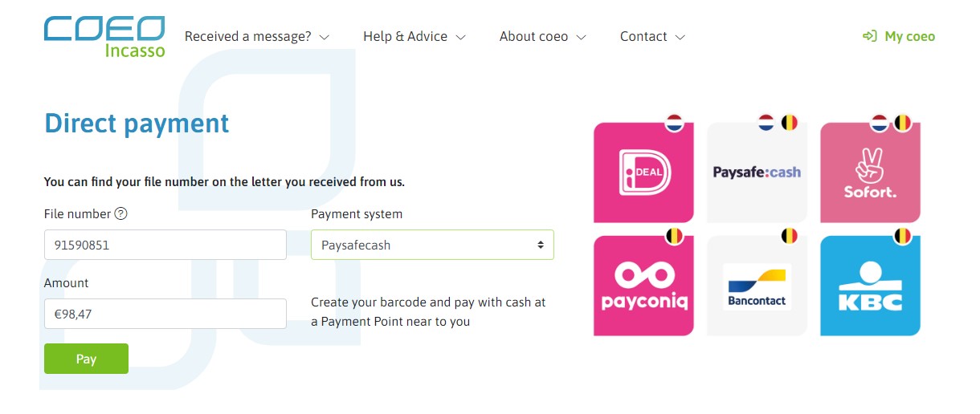Click the My coeo login icon
This screenshot has height=414, width=980.
(869, 36)
